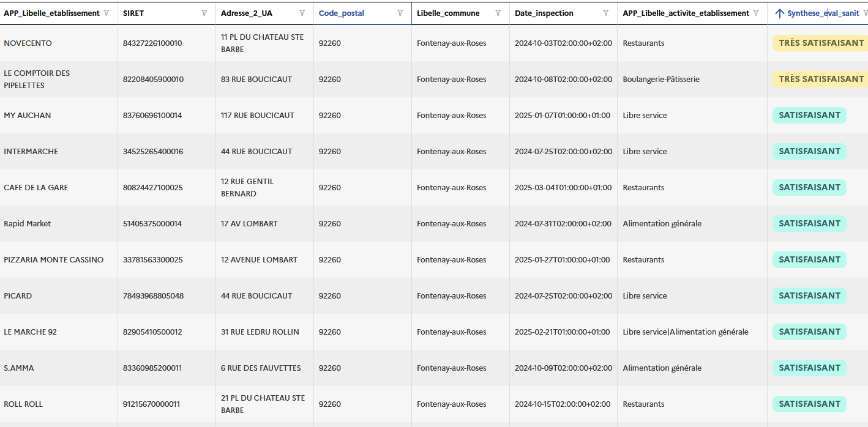Screen dimensions: 868x427
Task: Click address 12 RUE GENTIL BERNARD
Action: pos(247,187)
